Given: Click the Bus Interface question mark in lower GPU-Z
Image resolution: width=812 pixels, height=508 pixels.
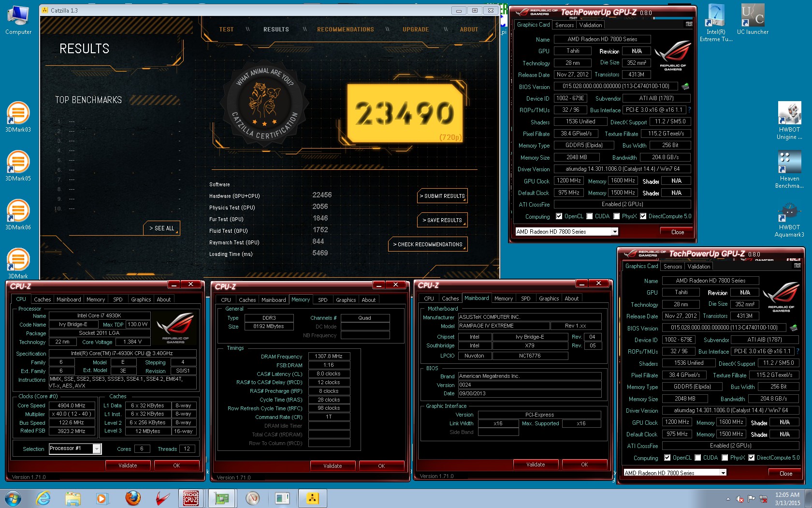Looking at the screenshot, I should (797, 351).
